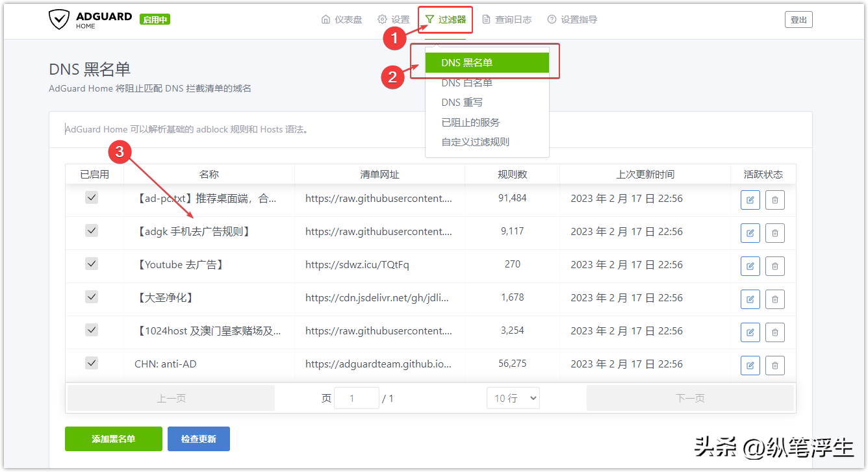868x472 pixels.
Task: Select DNS 黑名单 in the dropdown
Action: pos(487,62)
